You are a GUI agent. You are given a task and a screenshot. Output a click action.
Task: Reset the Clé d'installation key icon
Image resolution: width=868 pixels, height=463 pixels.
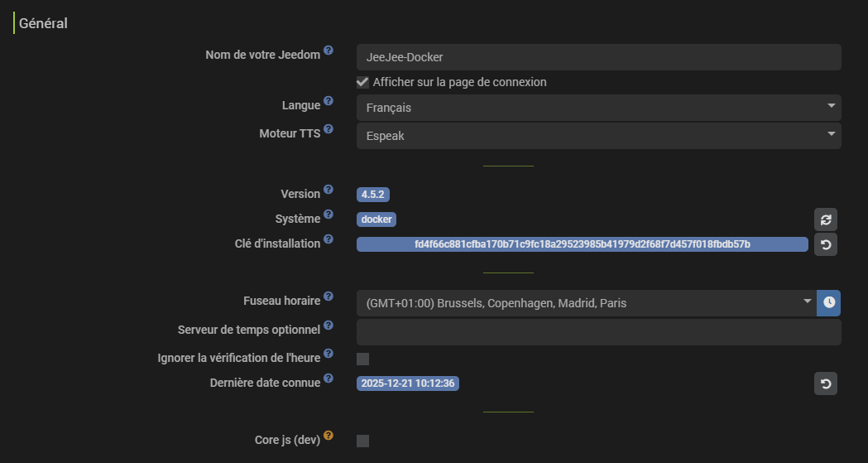pyautogui.click(x=825, y=244)
